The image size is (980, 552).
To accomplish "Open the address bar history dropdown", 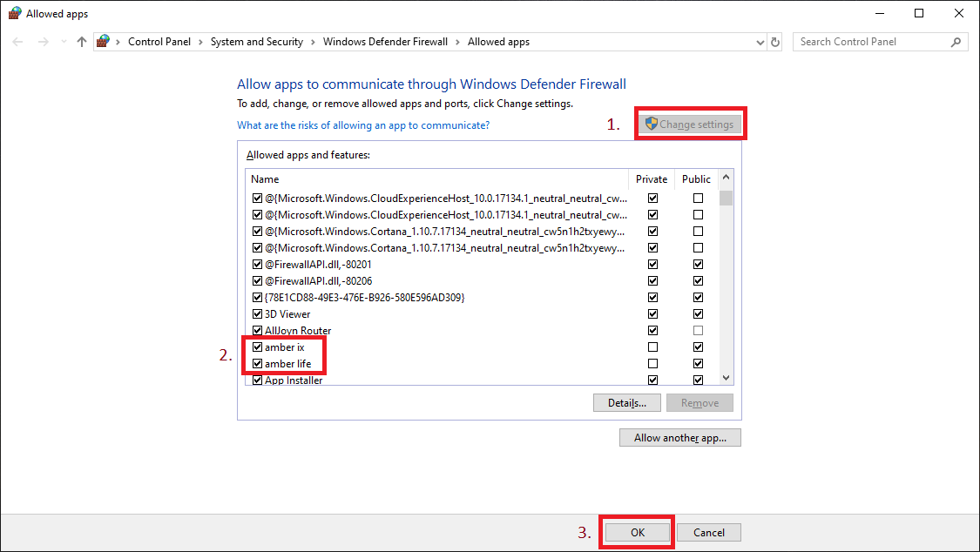I will [x=760, y=43].
